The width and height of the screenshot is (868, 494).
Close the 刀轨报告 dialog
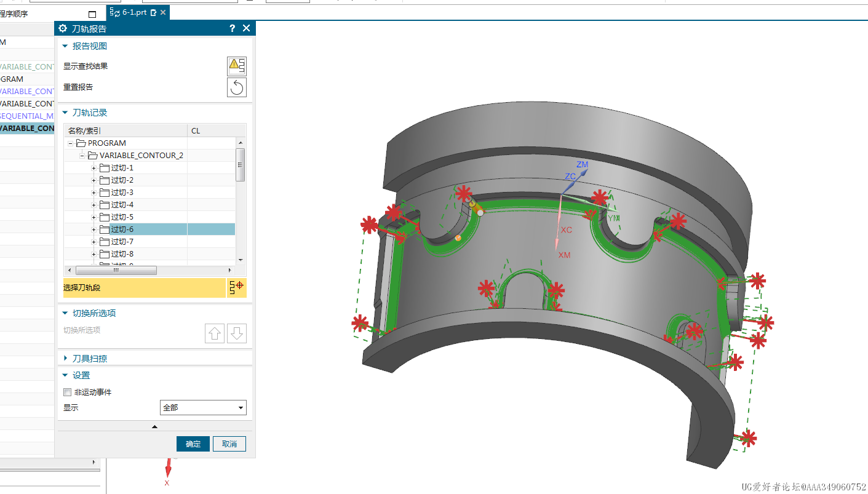[246, 28]
